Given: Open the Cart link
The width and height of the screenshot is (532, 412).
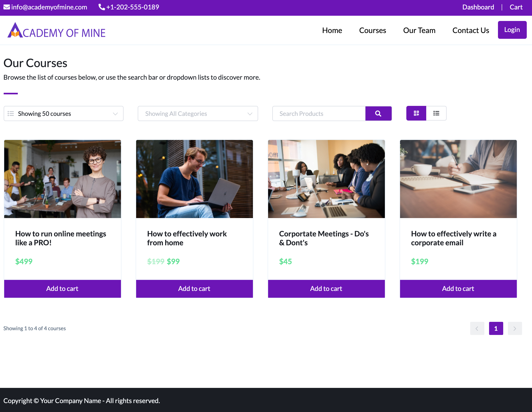Looking at the screenshot, I should 516,7.
